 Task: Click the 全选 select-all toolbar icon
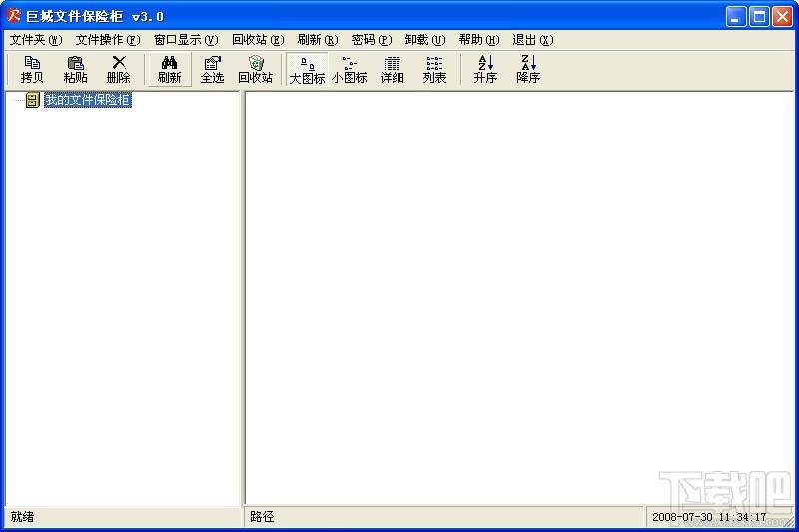(x=213, y=69)
